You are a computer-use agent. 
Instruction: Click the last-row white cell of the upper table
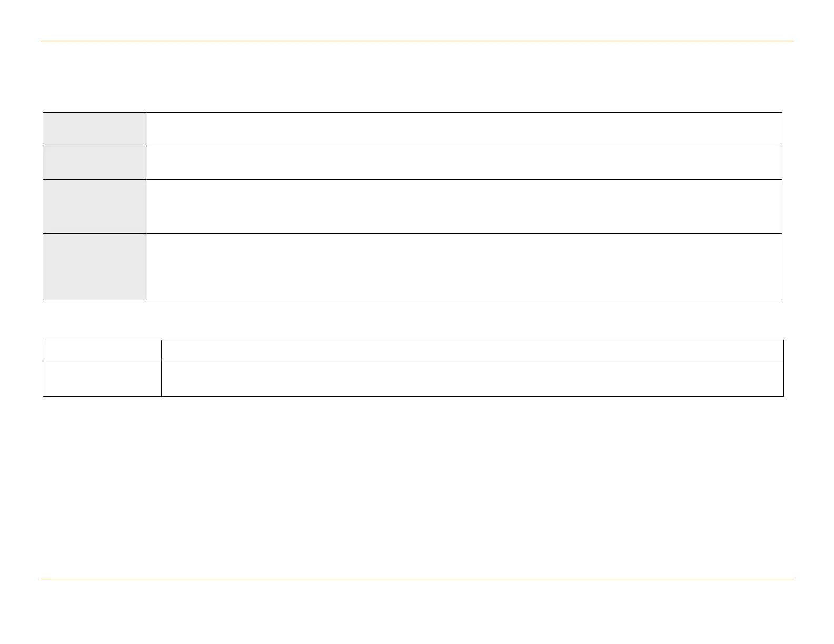[x=464, y=266]
